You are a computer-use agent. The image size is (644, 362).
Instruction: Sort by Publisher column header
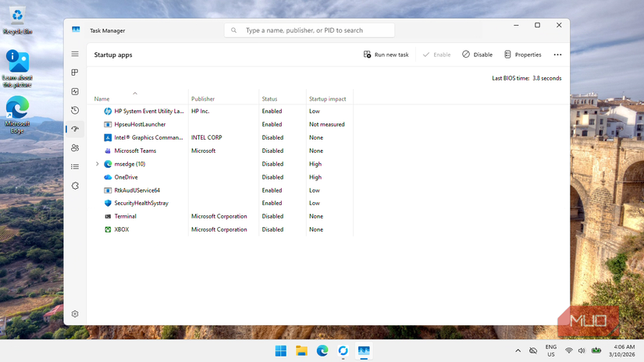203,99
